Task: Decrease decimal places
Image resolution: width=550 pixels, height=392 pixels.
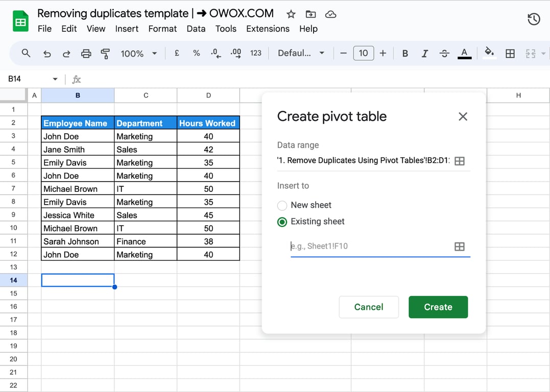Action: 216,53
